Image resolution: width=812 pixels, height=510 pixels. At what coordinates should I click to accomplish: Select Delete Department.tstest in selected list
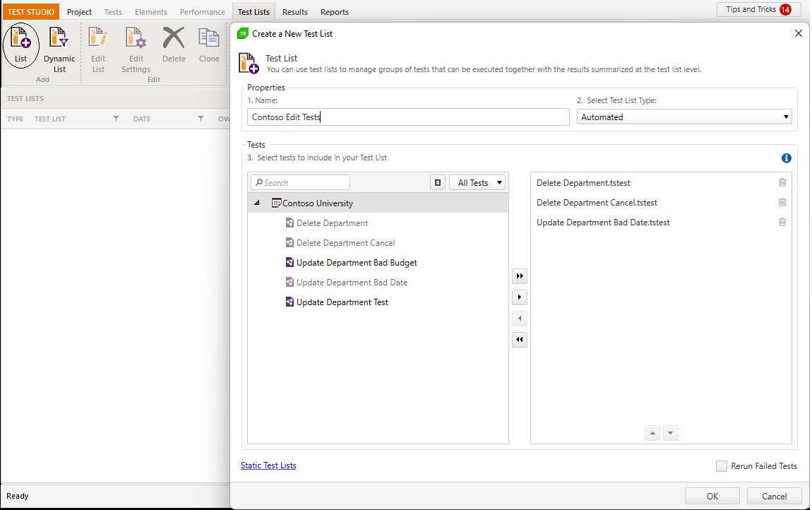click(583, 182)
